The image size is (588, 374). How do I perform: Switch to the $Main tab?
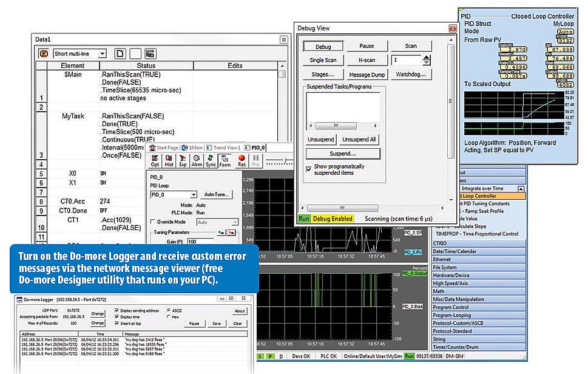point(192,148)
